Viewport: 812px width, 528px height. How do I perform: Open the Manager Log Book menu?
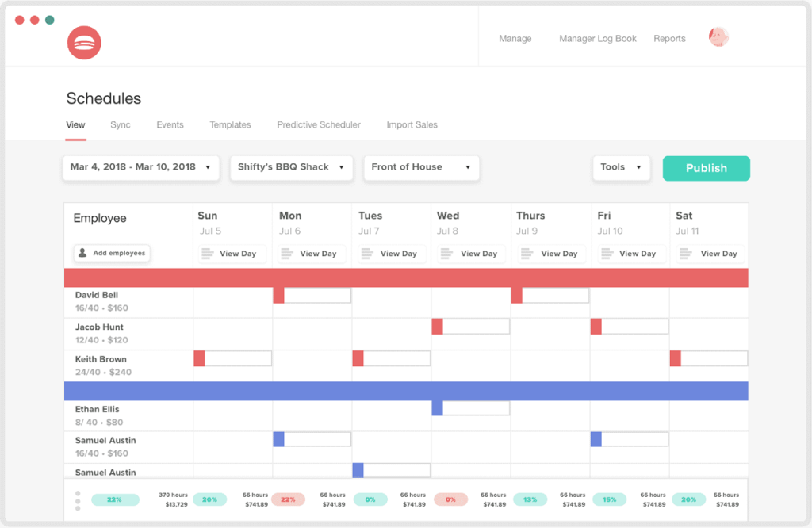[x=598, y=38]
